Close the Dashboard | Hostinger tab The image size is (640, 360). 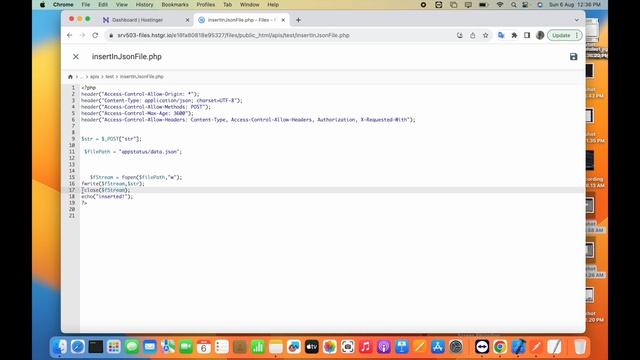[187, 20]
